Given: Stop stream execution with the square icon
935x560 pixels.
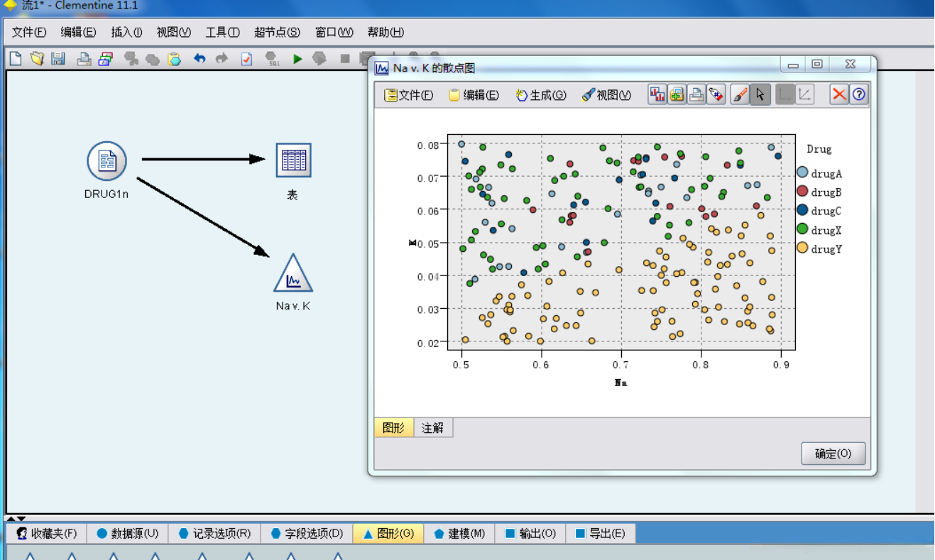Looking at the screenshot, I should coord(345,59).
